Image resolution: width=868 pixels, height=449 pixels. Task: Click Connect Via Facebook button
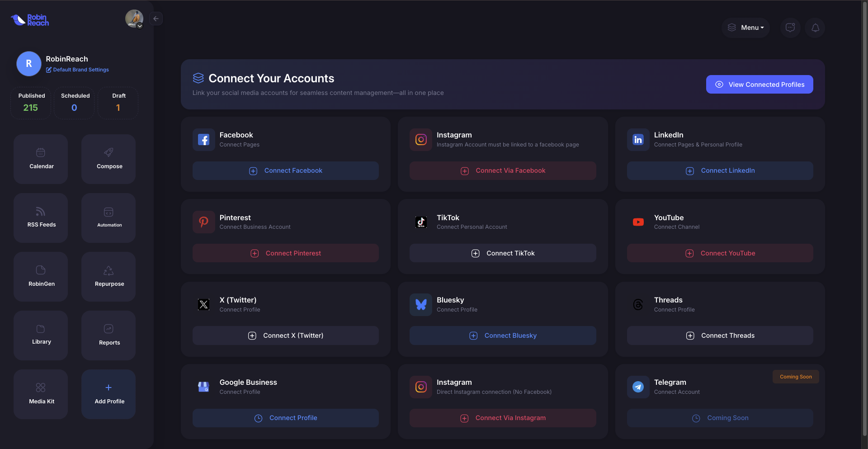pos(503,170)
